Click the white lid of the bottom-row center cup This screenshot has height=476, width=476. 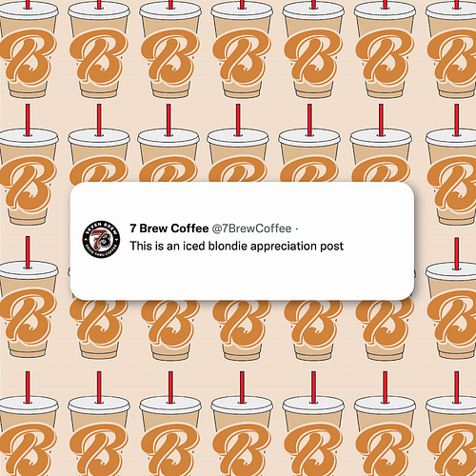point(242,404)
